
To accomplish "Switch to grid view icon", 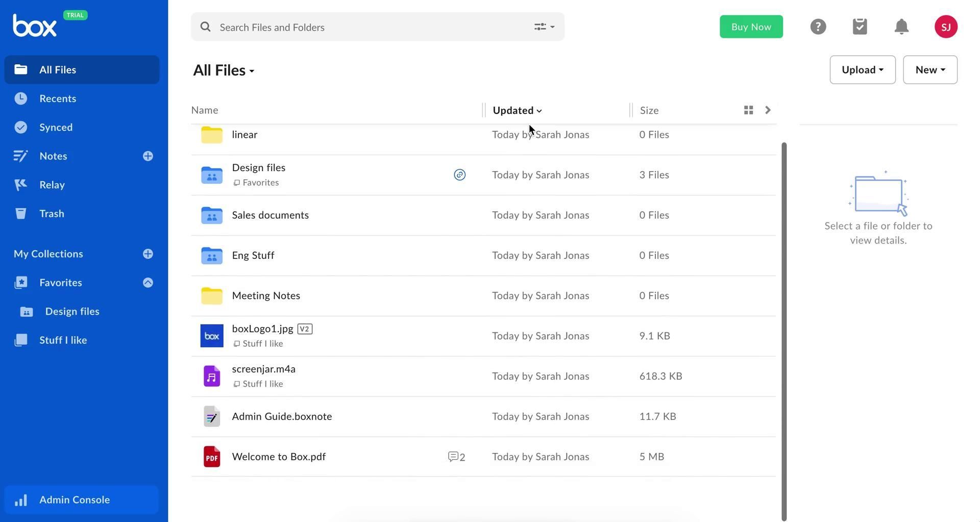I will point(748,110).
